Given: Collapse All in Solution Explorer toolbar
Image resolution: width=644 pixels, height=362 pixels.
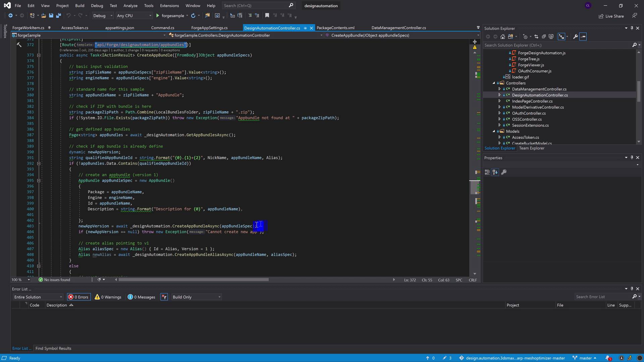Looking at the screenshot, I should coord(543,37).
